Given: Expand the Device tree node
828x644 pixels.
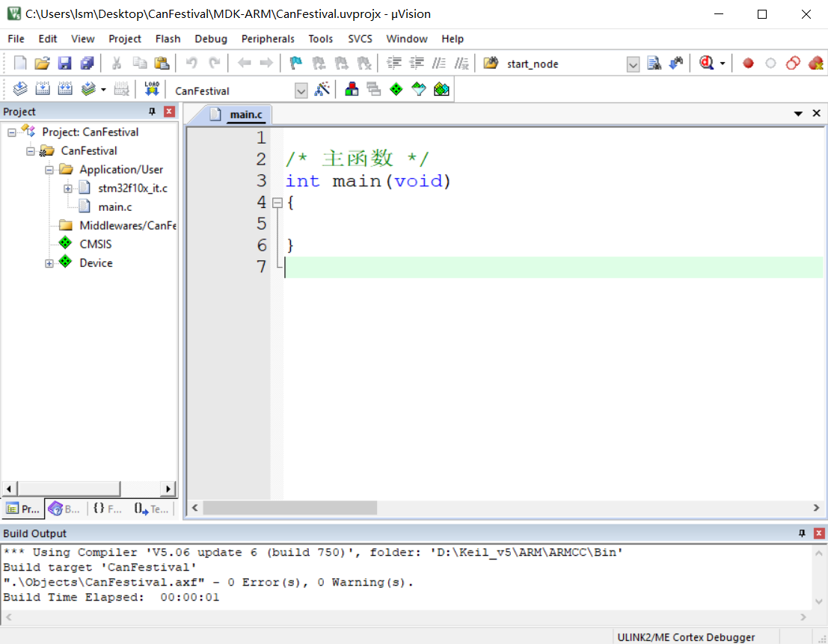Looking at the screenshot, I should [49, 263].
